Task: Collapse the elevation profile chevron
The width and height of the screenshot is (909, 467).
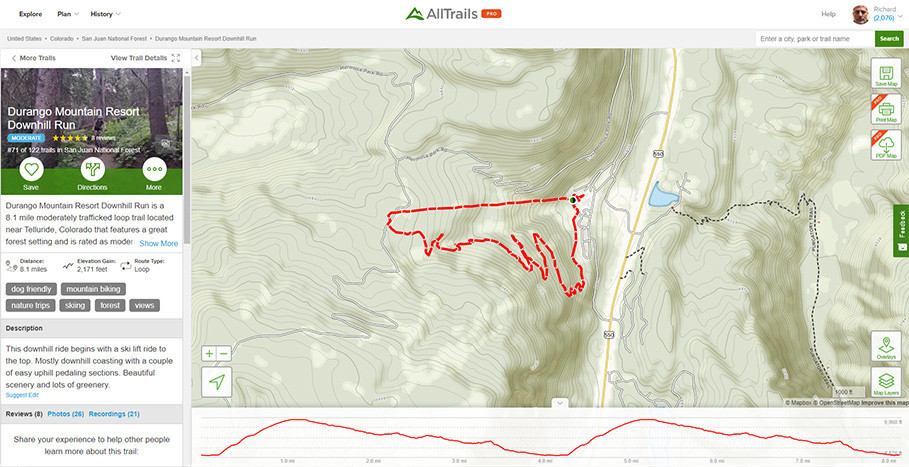Action: point(559,403)
